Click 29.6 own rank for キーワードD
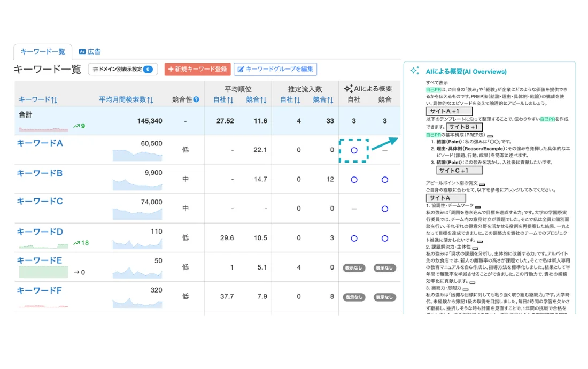588x369 pixels. pos(227,238)
